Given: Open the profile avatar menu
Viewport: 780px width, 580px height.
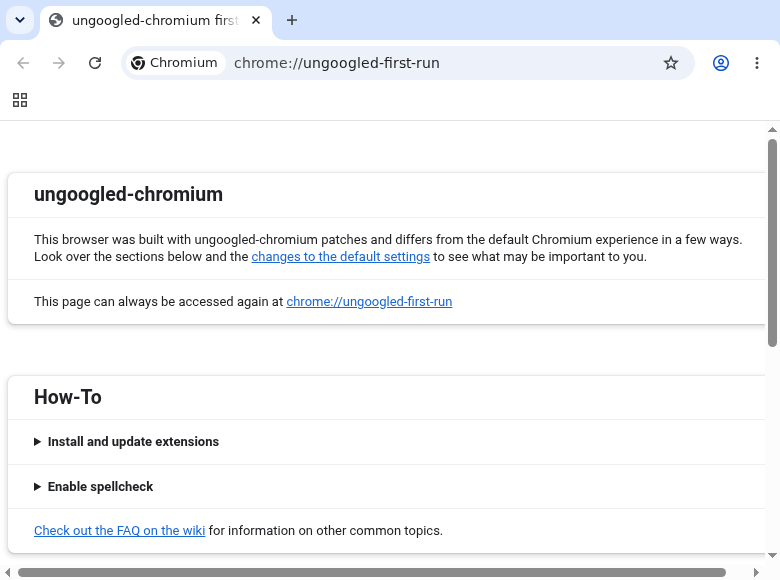Looking at the screenshot, I should pyautogui.click(x=721, y=63).
